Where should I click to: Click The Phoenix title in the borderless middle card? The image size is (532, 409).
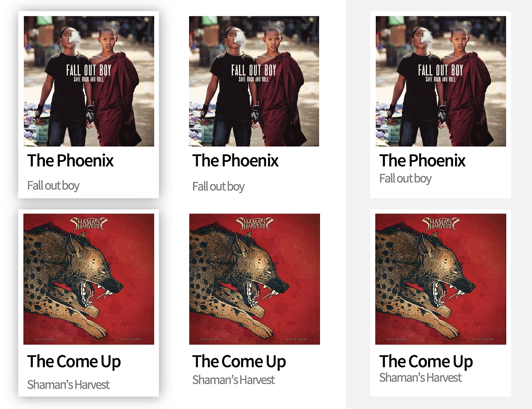click(235, 161)
